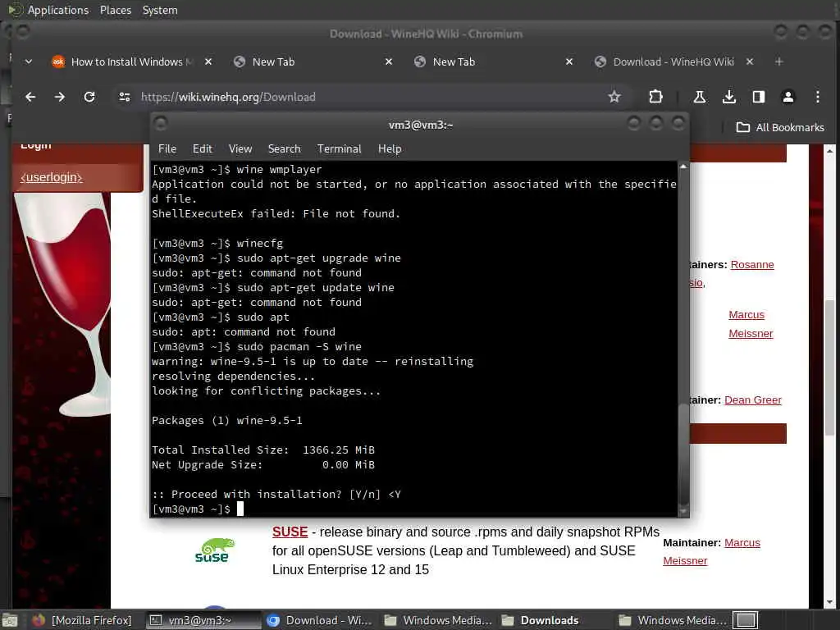
Task: Click the 'Proceed with installation?' prompt line
Action: coord(276,495)
